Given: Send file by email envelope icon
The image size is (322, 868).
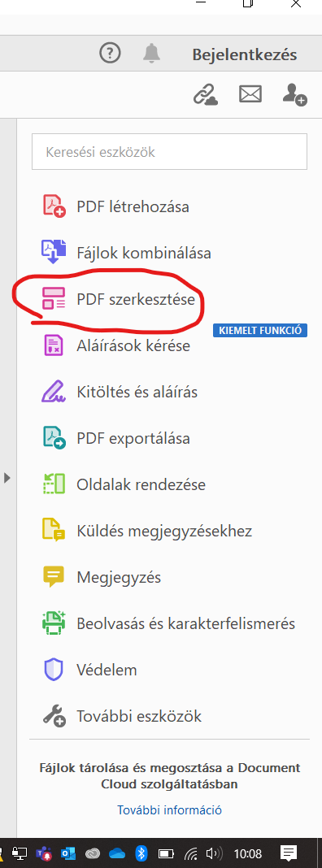Looking at the screenshot, I should [250, 94].
